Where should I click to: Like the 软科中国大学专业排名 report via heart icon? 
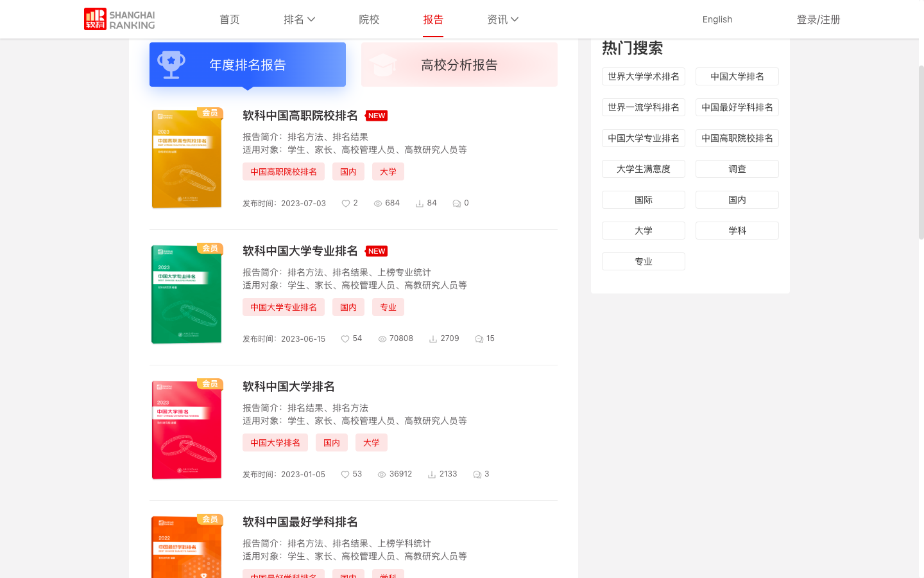click(x=345, y=338)
